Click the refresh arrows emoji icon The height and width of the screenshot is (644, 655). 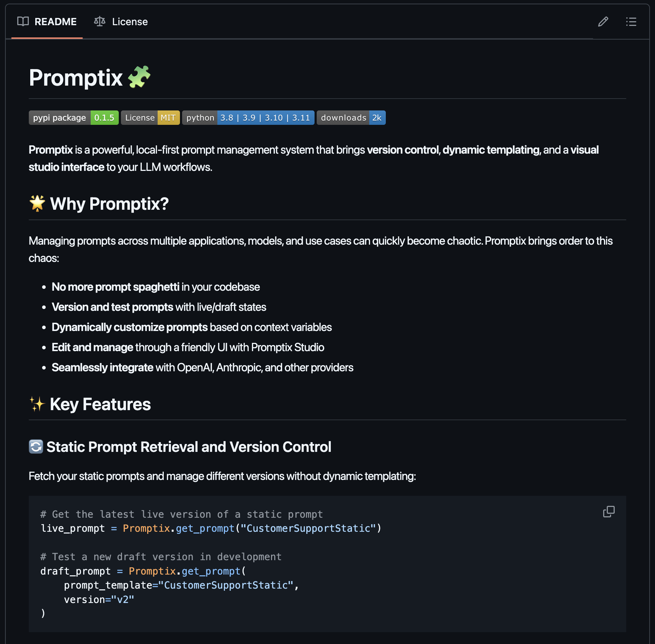click(36, 446)
